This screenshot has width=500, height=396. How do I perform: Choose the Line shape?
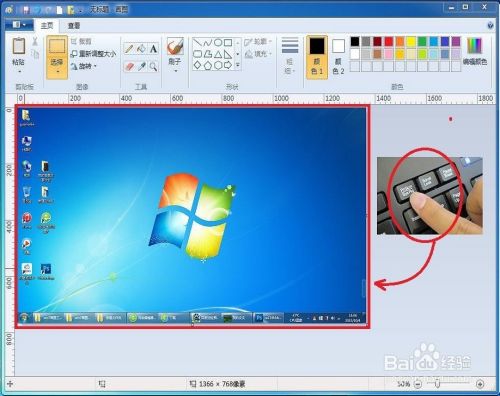198,43
